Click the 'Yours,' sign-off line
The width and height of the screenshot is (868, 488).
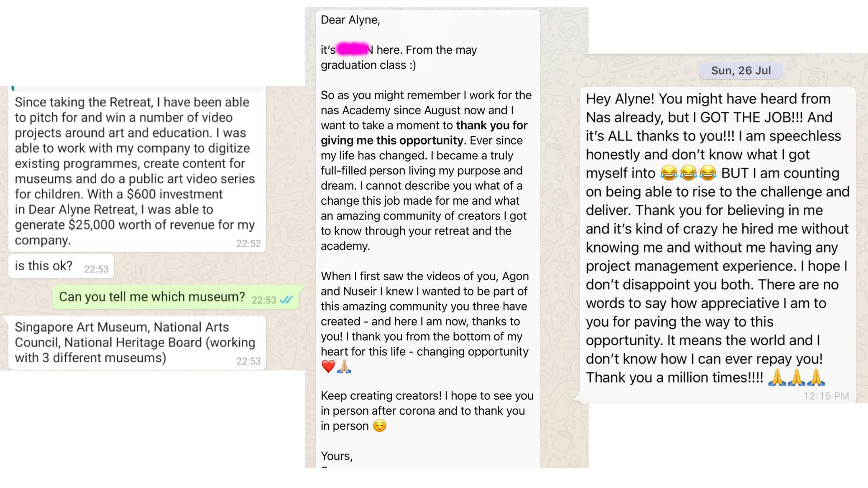(x=337, y=456)
